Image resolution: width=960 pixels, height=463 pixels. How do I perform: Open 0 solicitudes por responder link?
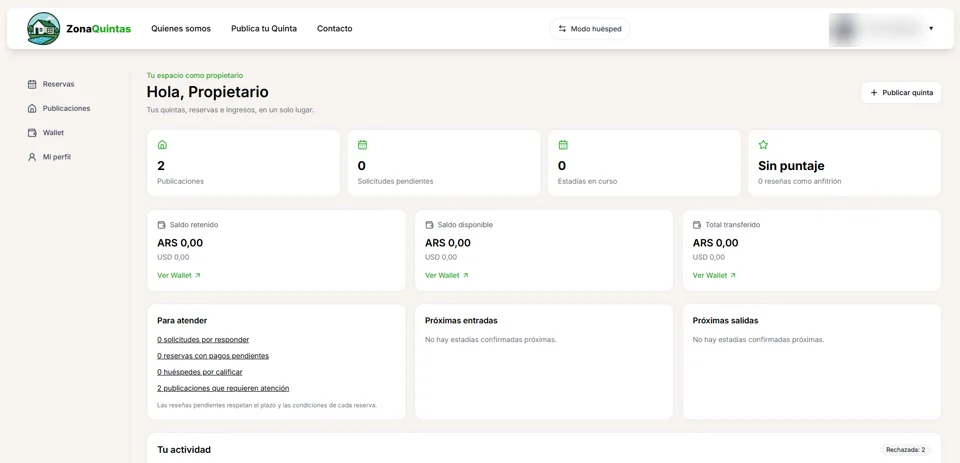coord(203,339)
